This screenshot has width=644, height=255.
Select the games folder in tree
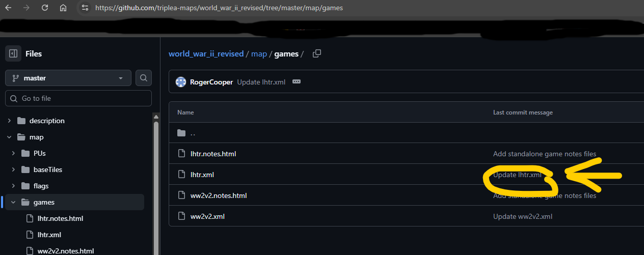point(44,202)
